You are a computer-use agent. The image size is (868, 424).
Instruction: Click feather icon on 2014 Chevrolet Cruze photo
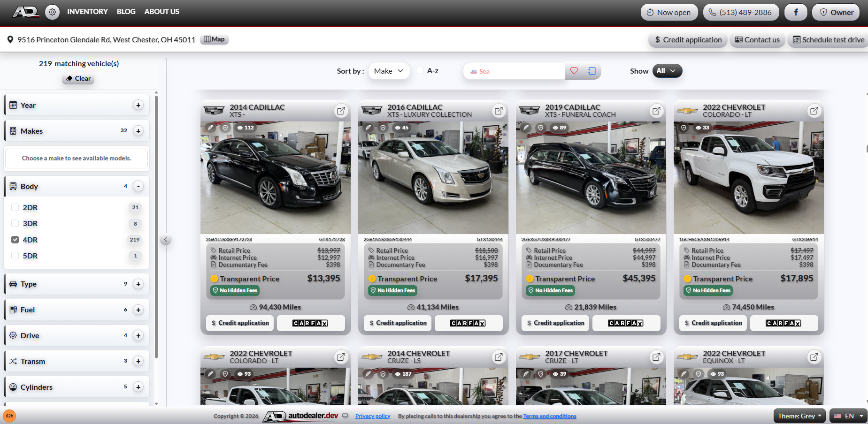point(369,374)
